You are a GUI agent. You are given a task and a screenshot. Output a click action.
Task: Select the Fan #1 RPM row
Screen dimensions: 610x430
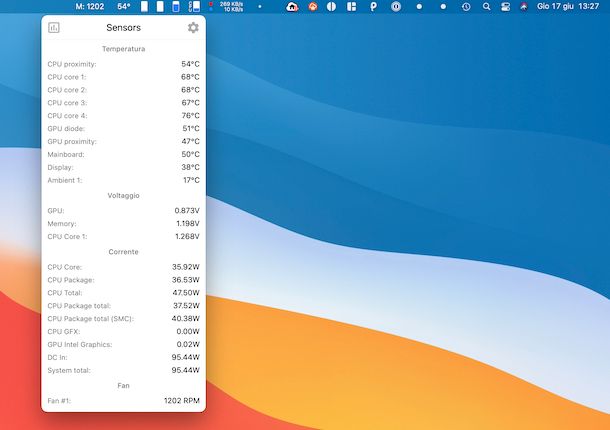123,400
